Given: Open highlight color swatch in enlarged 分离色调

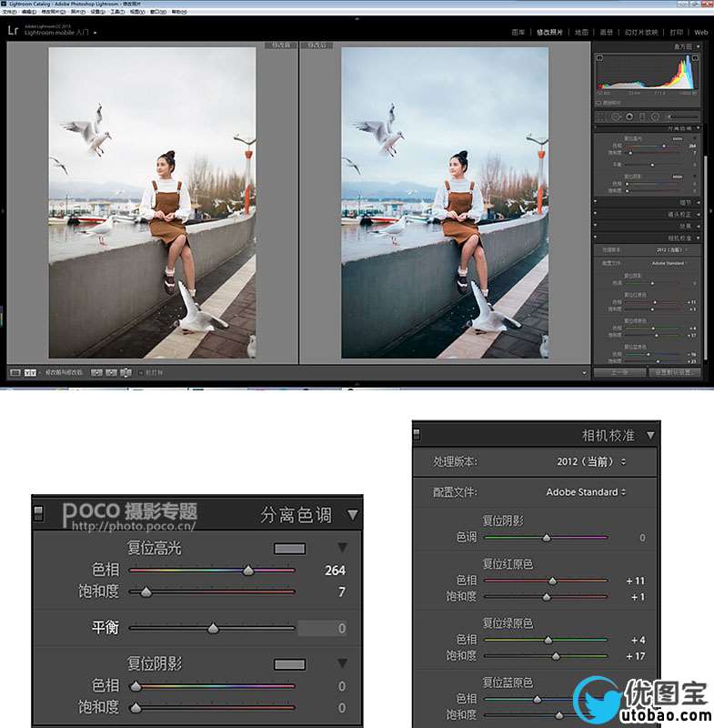Looking at the screenshot, I should (x=289, y=549).
